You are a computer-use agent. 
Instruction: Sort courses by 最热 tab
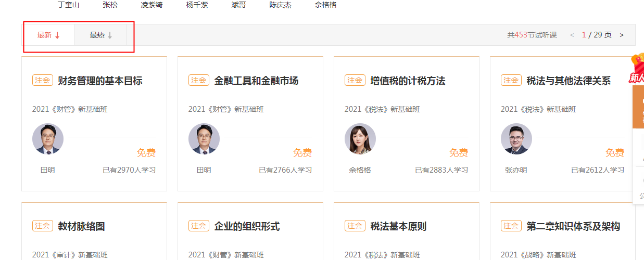point(100,35)
